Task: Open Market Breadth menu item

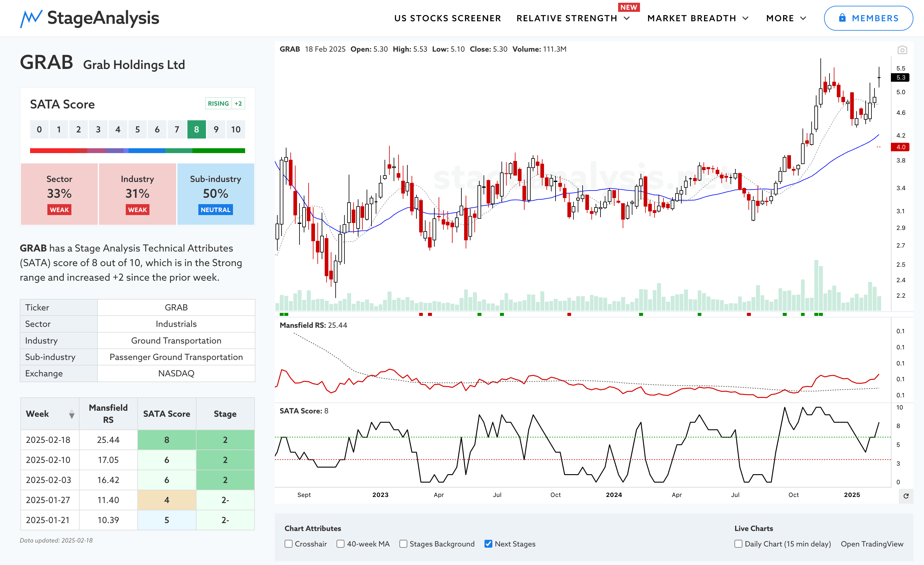Action: click(x=692, y=18)
